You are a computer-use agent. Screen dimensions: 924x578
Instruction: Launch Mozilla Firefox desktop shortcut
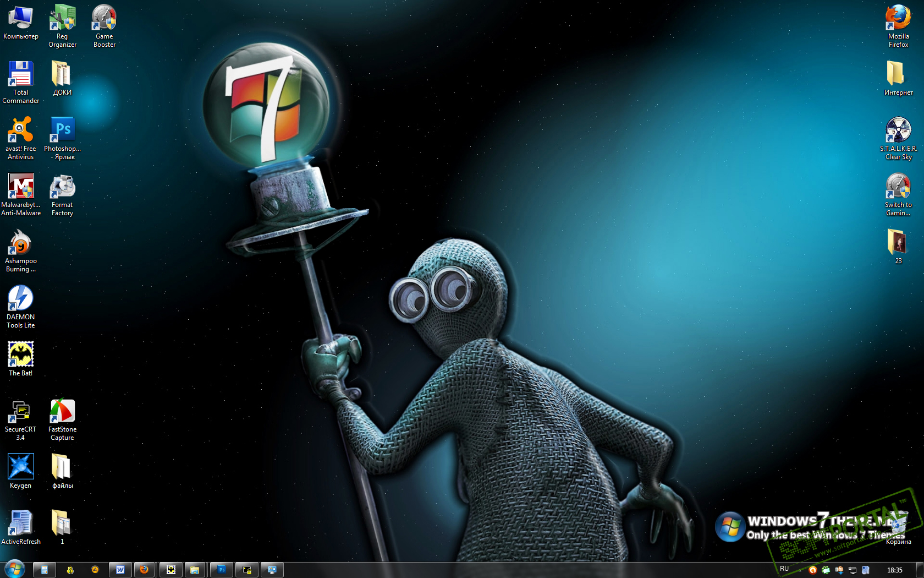tap(898, 26)
